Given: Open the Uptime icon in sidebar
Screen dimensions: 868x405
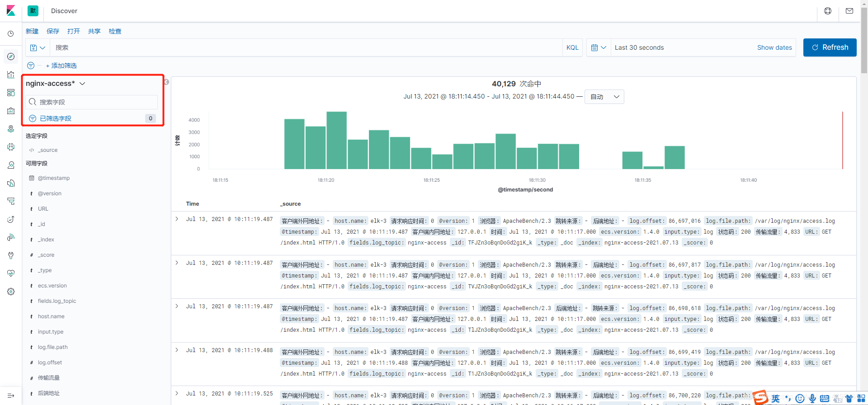Looking at the screenshot, I should pyautogui.click(x=11, y=219).
